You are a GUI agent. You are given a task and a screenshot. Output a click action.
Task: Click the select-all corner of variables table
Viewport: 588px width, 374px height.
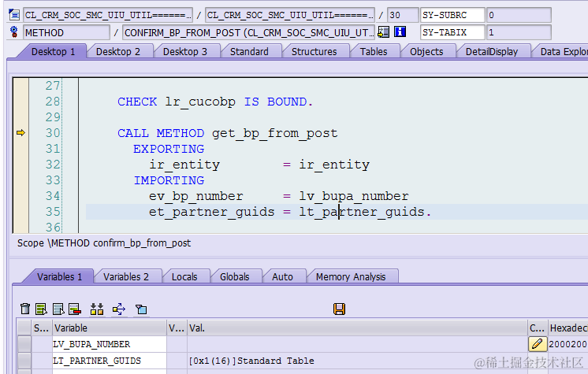(24, 328)
